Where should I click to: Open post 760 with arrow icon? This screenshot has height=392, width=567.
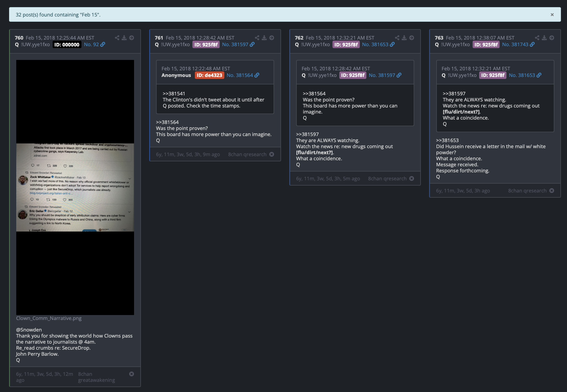click(x=132, y=38)
